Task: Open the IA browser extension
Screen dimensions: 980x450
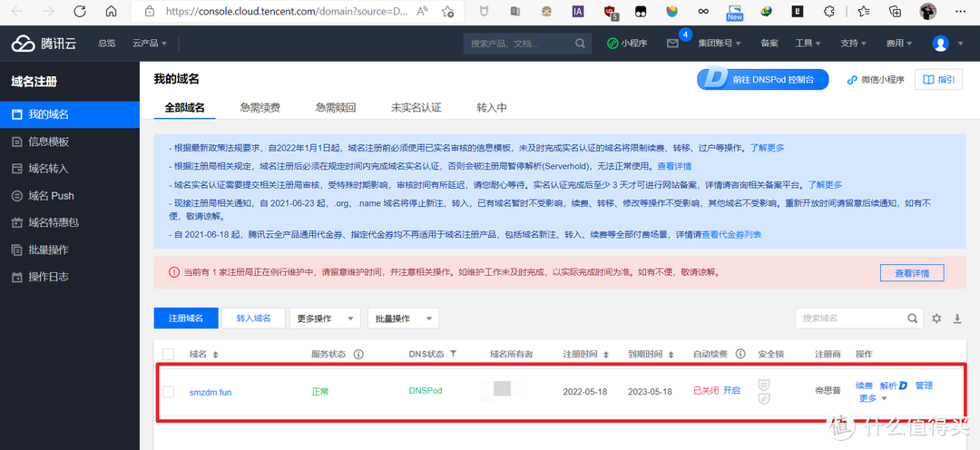Action: coord(578,11)
